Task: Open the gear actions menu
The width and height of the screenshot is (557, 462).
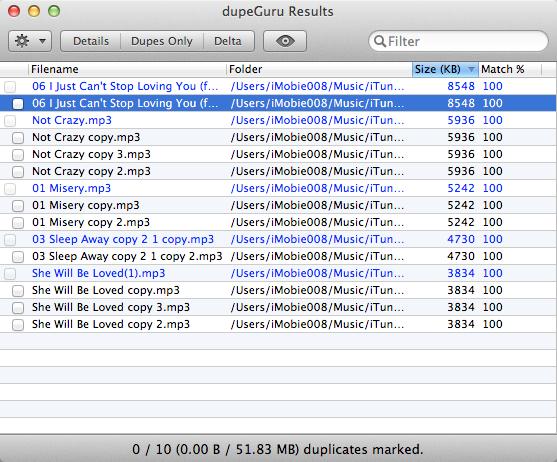Action: 30,41
